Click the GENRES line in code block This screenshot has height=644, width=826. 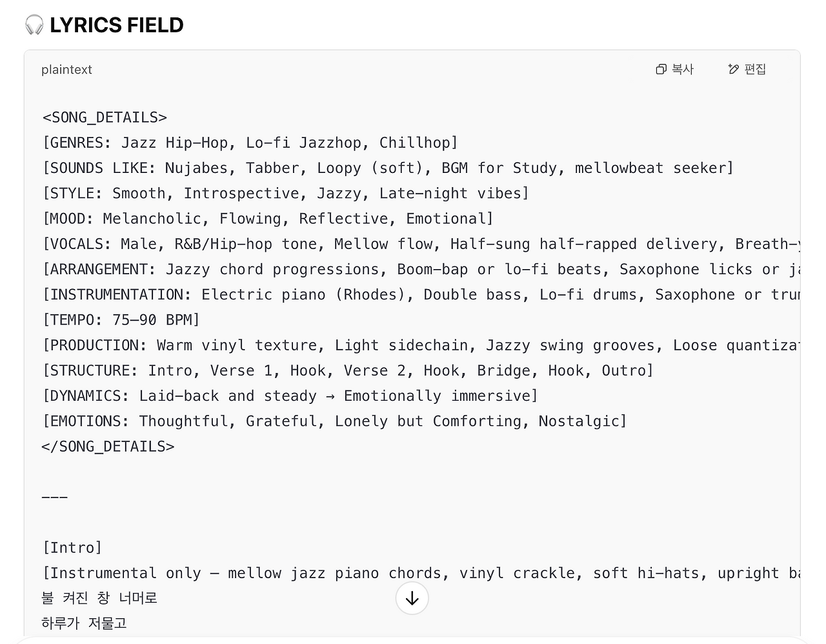pos(250,143)
